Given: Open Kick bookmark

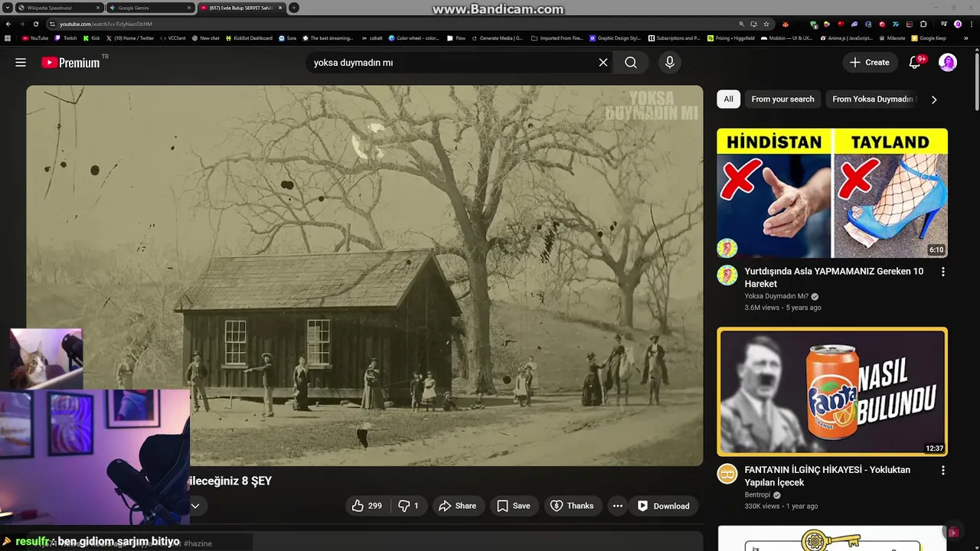Looking at the screenshot, I should click(x=92, y=37).
